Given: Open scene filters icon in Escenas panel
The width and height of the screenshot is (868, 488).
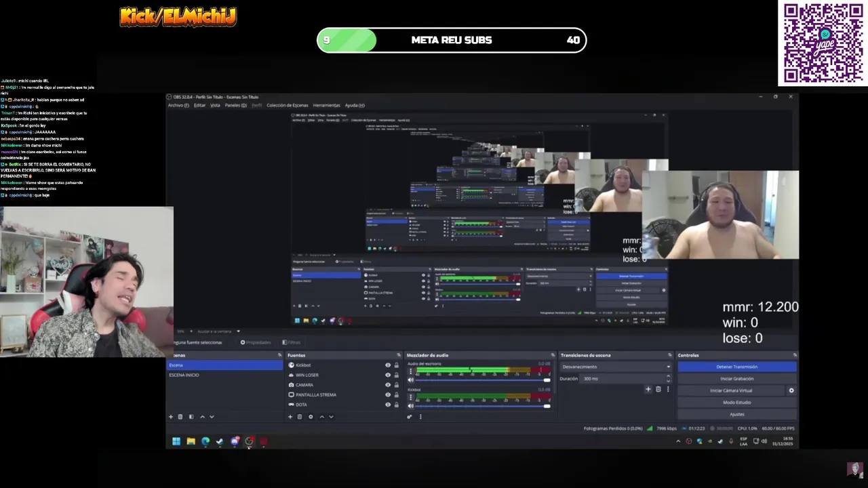Looking at the screenshot, I should pos(191,417).
